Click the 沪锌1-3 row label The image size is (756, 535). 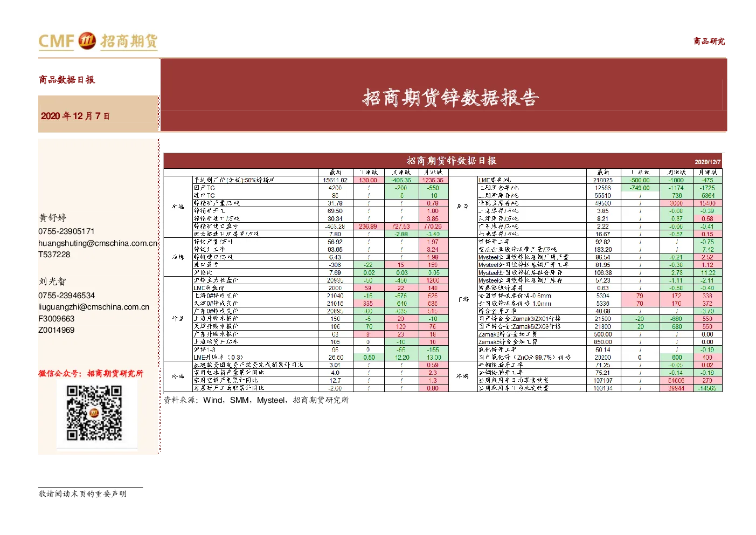click(x=205, y=349)
